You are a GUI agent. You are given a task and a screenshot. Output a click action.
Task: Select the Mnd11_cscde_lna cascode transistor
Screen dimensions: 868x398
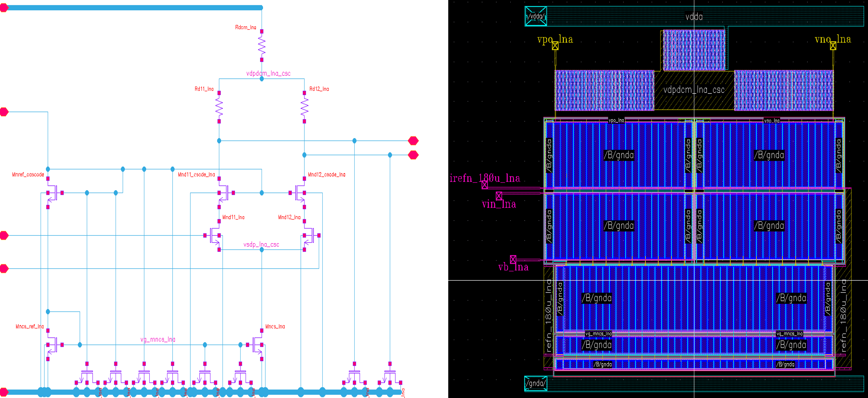pos(226,193)
